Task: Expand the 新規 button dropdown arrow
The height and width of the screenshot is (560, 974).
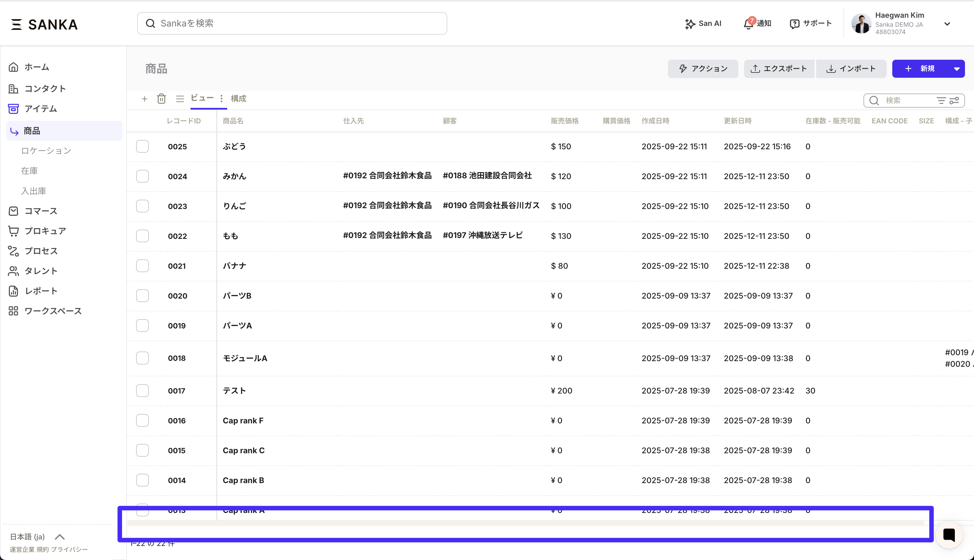Action: point(956,69)
